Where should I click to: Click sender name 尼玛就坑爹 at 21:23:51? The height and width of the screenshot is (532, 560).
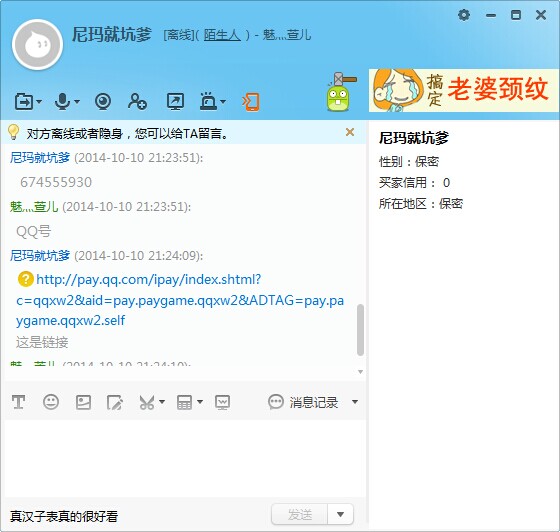coord(40,157)
